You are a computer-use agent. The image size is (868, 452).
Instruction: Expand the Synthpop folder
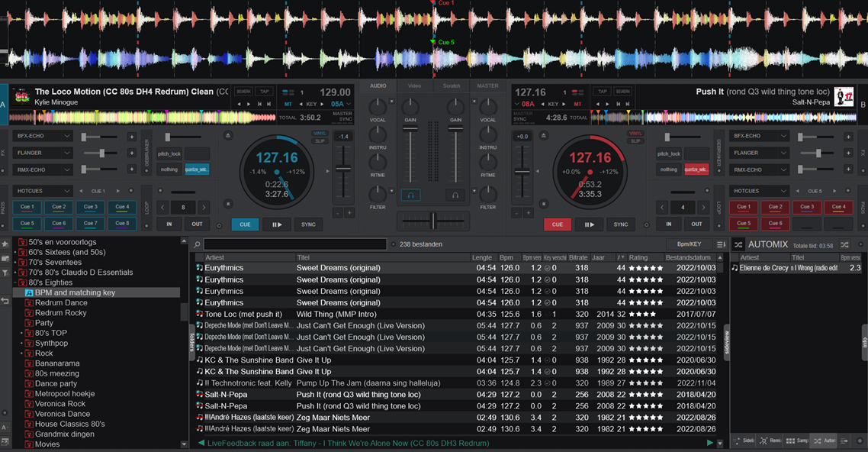pos(21,344)
